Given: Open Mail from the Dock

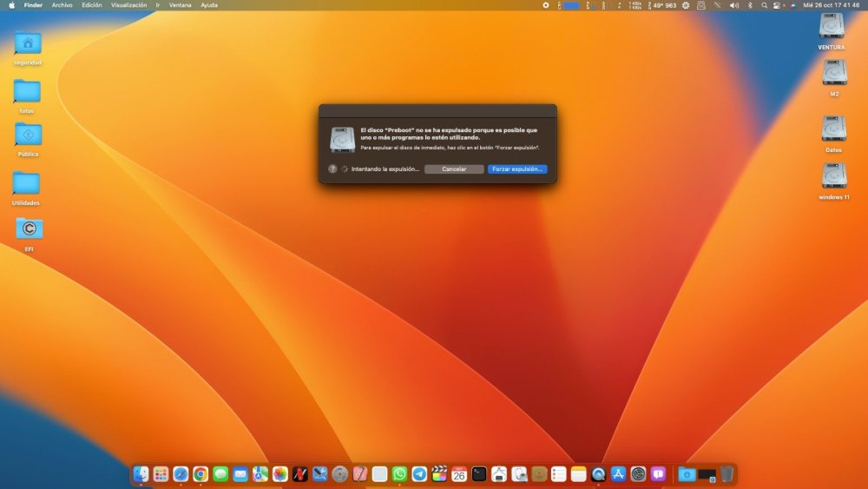Looking at the screenshot, I should (240, 474).
